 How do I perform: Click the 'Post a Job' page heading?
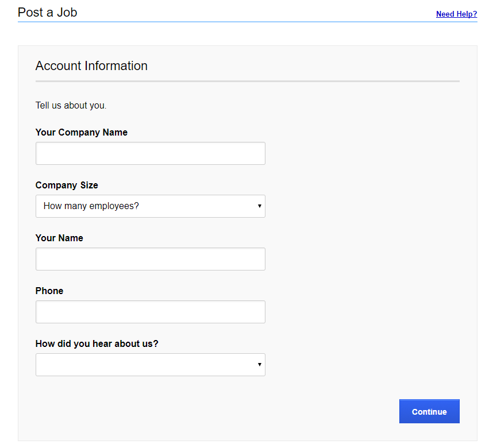(47, 12)
